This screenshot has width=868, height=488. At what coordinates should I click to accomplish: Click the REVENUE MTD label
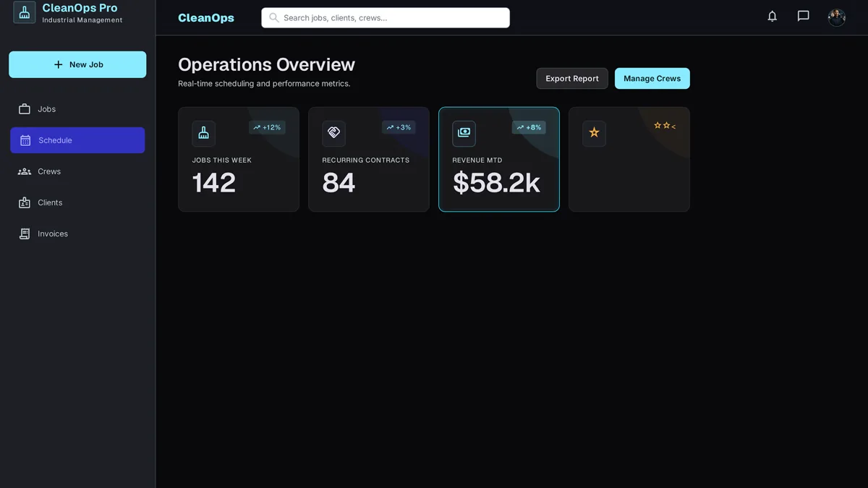pyautogui.click(x=477, y=160)
